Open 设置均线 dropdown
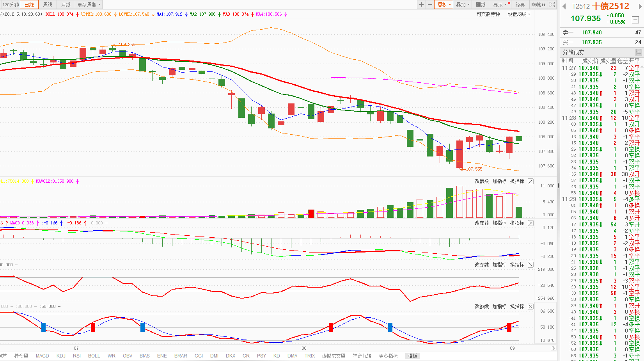 point(519,14)
